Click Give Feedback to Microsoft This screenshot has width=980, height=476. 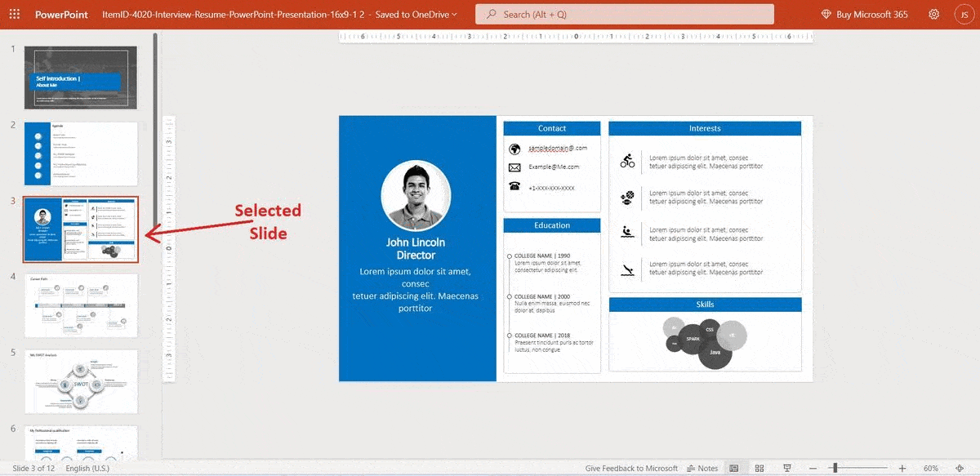tap(631, 467)
